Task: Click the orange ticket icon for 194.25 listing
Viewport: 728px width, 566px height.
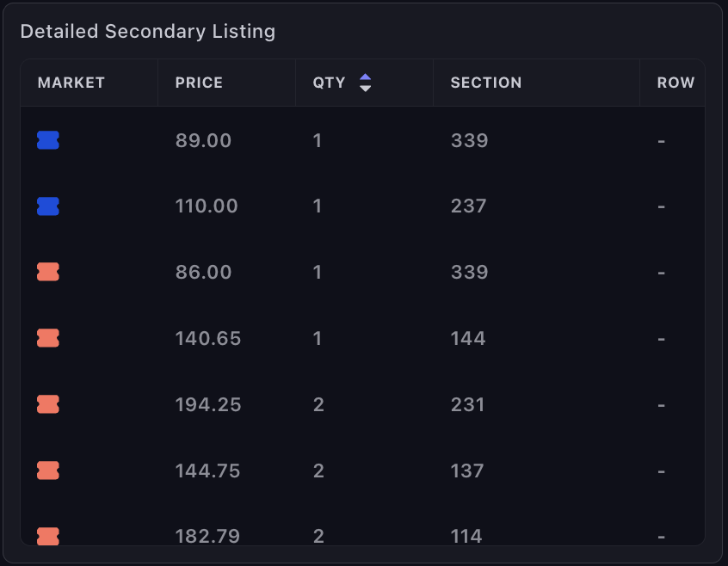Action: click(48, 404)
